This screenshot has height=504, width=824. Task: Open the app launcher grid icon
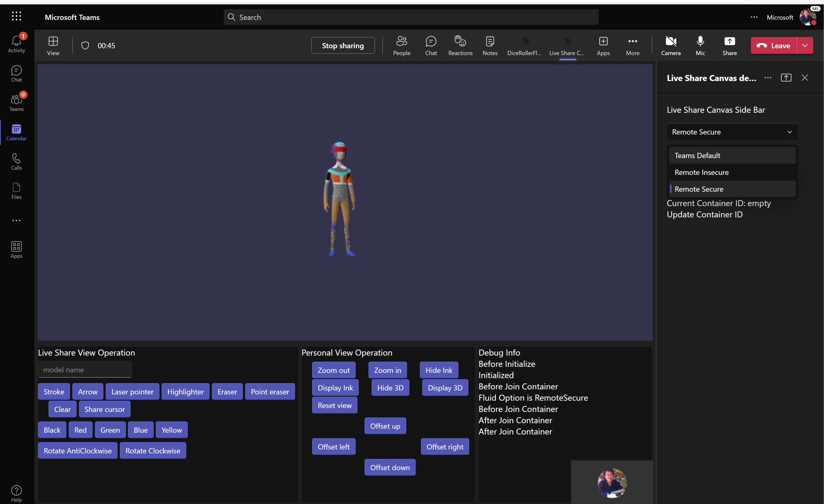pyautogui.click(x=16, y=16)
